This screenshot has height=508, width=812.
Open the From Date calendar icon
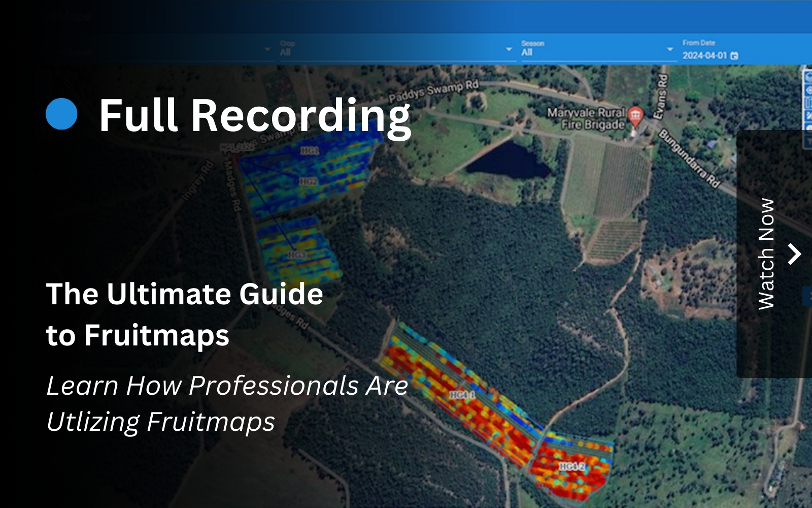pyautogui.click(x=734, y=55)
